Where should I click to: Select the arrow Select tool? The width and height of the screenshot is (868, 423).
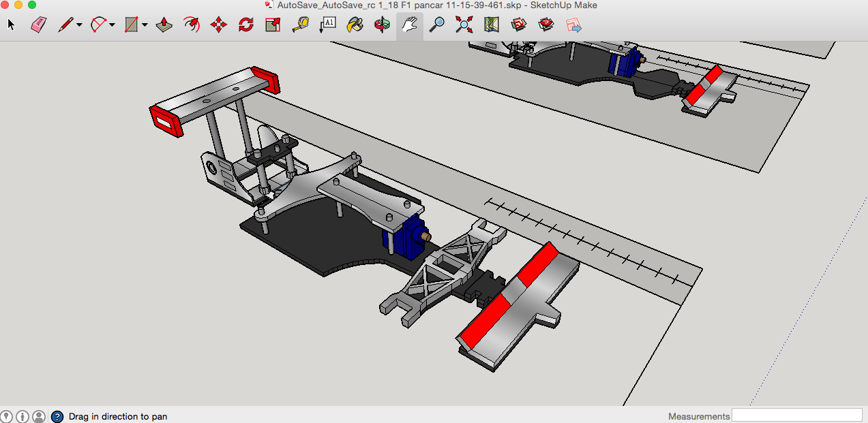point(11,25)
